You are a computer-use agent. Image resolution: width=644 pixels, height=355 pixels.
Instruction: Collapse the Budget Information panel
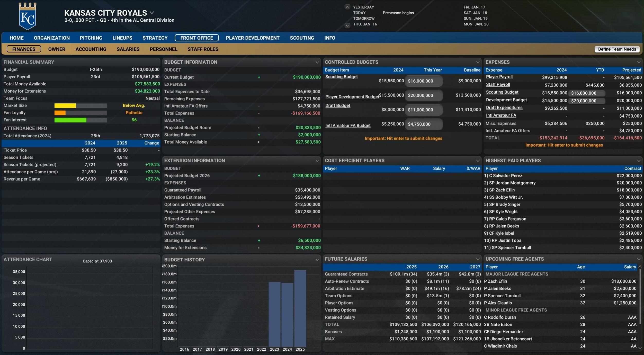317,62
